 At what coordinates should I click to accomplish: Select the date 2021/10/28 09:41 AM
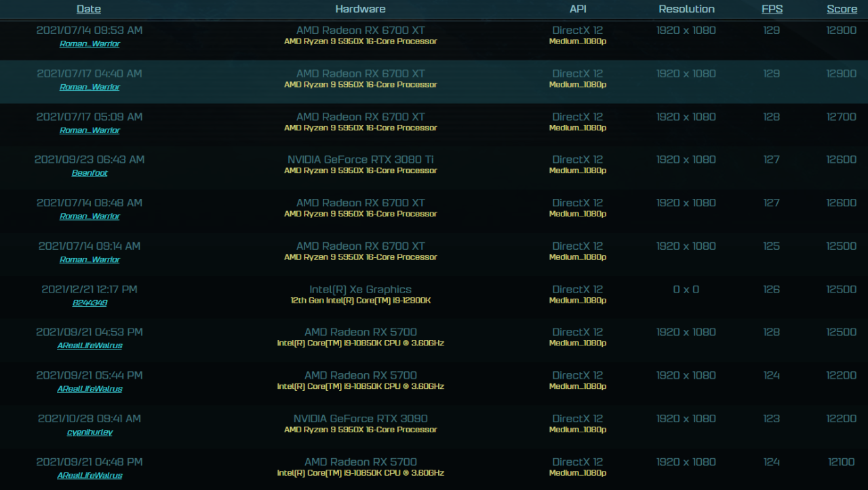90,419
